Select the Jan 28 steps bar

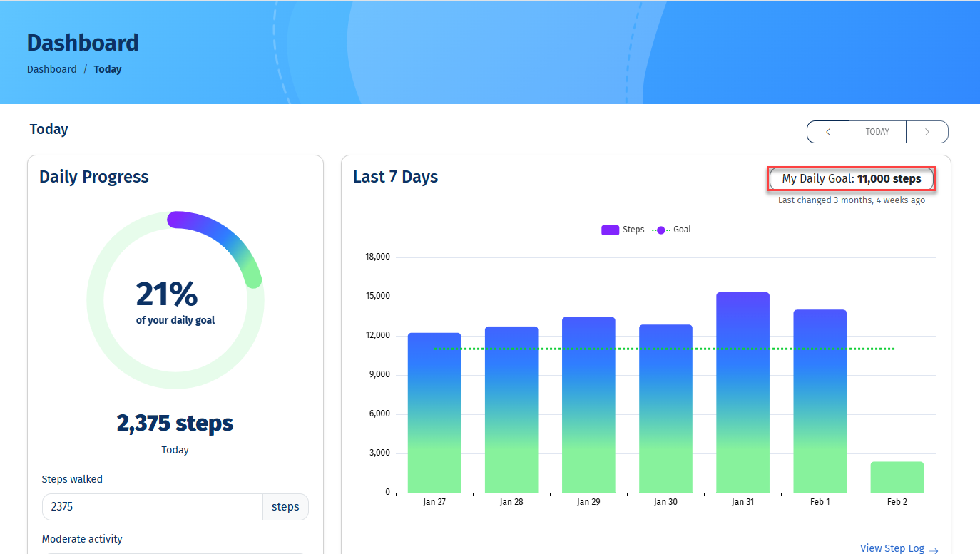pos(511,410)
